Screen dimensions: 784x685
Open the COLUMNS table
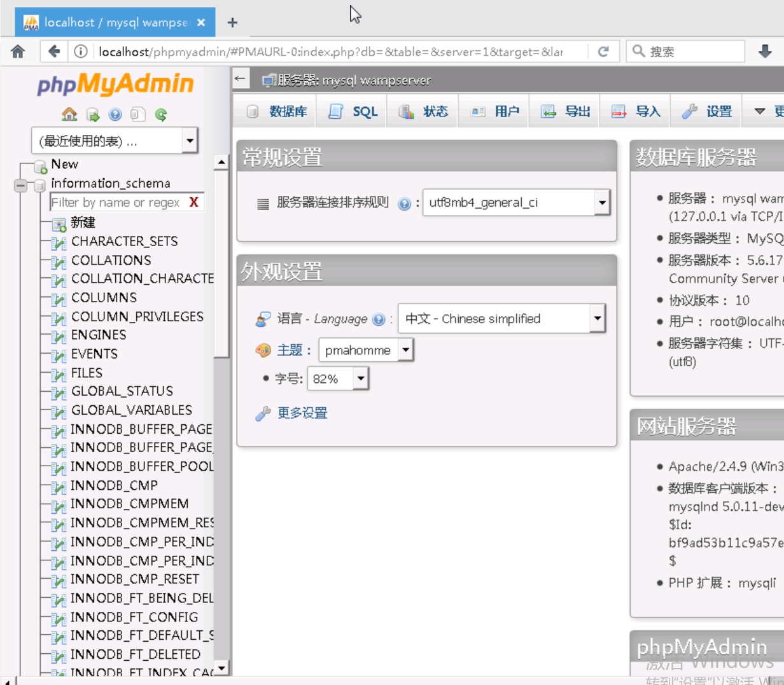[104, 298]
